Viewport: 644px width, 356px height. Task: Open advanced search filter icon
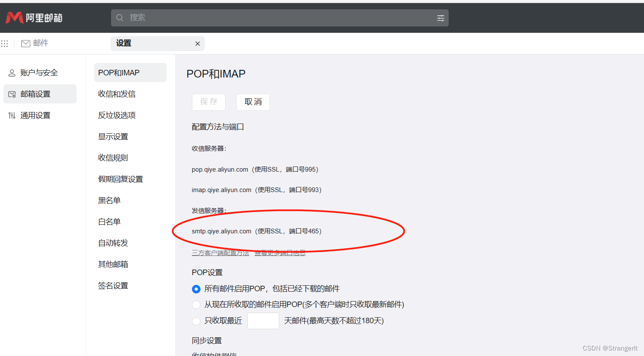point(441,18)
